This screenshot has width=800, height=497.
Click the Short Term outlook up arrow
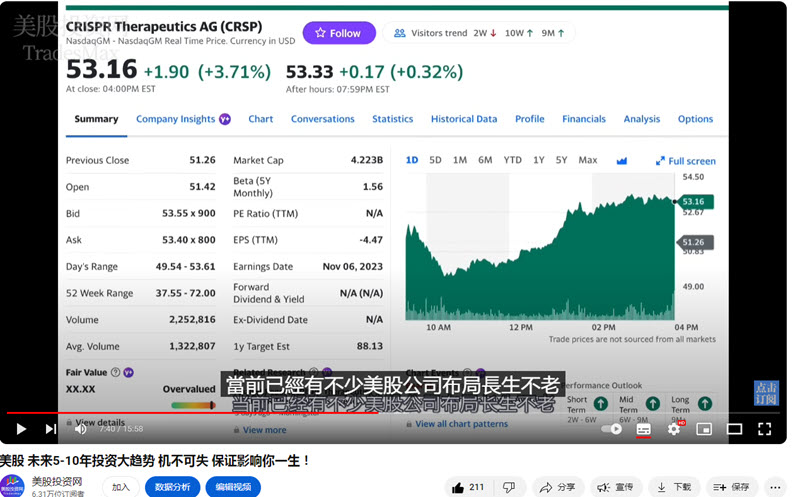[601, 404]
